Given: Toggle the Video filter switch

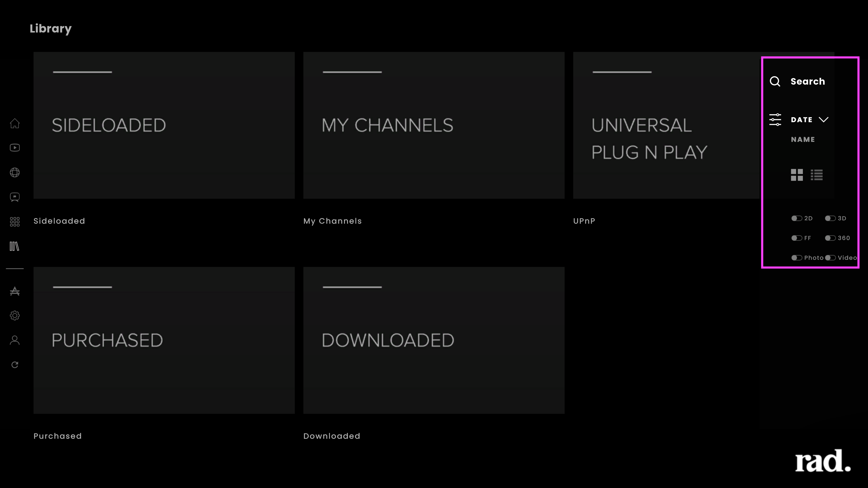Looking at the screenshot, I should pyautogui.click(x=830, y=258).
